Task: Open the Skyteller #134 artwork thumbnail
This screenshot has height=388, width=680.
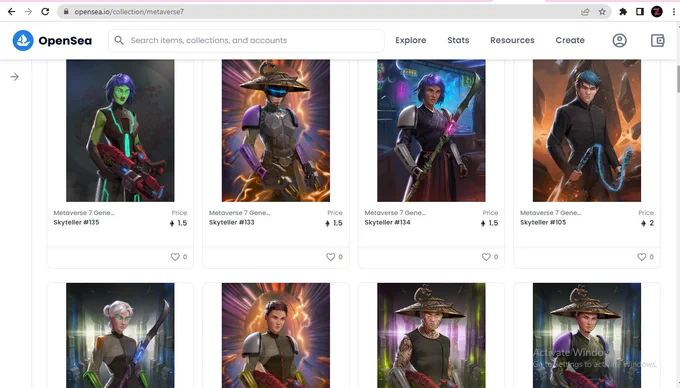Action: pyautogui.click(x=432, y=130)
